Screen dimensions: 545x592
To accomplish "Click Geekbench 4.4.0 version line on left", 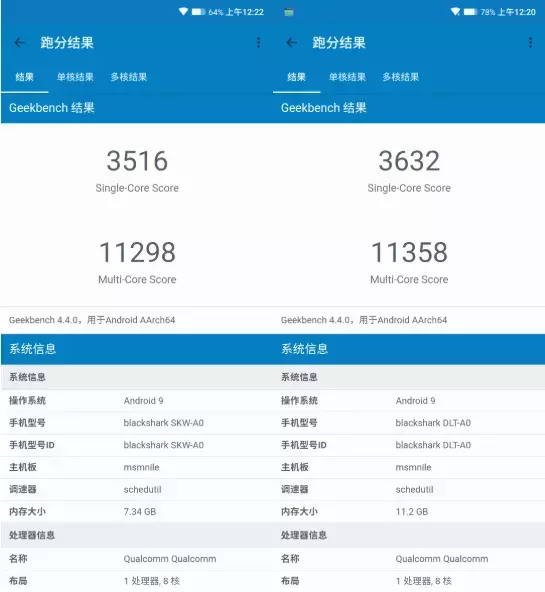I will (x=92, y=320).
